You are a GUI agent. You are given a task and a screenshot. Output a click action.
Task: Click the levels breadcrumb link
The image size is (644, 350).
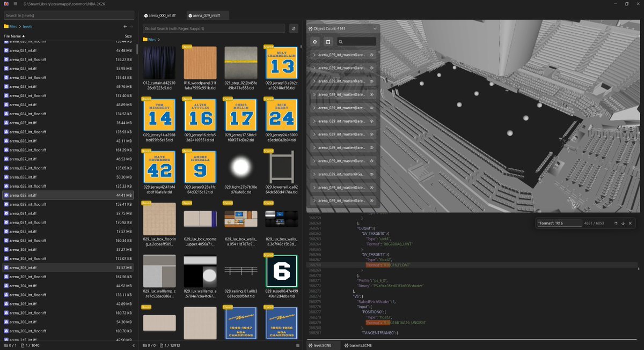(x=27, y=26)
